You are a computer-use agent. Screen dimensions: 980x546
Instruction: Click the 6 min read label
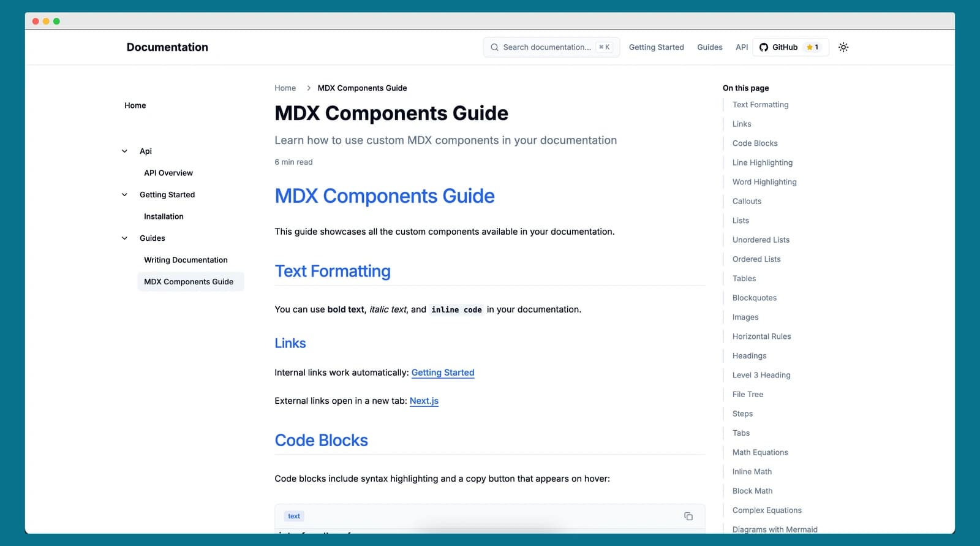point(293,162)
